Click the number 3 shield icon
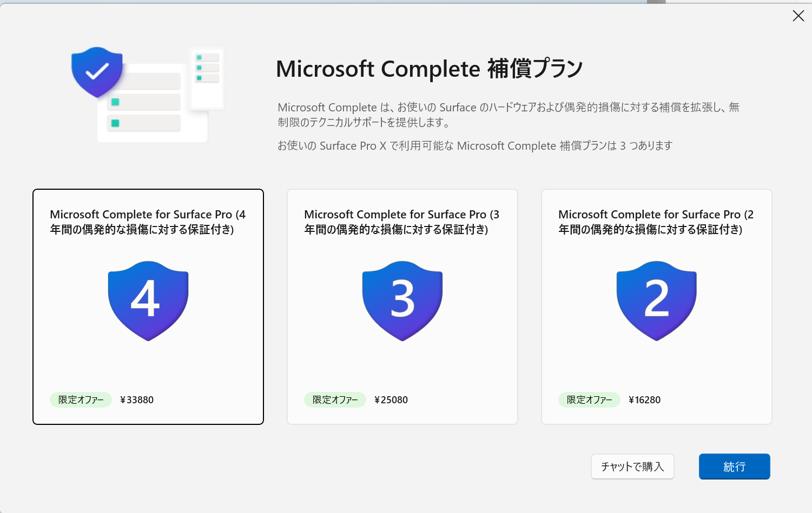The width and height of the screenshot is (812, 513). pos(402,301)
